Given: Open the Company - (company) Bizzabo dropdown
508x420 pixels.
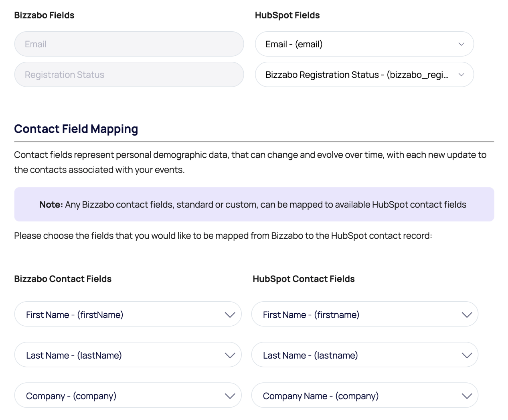Looking at the screenshot, I should (128, 395).
